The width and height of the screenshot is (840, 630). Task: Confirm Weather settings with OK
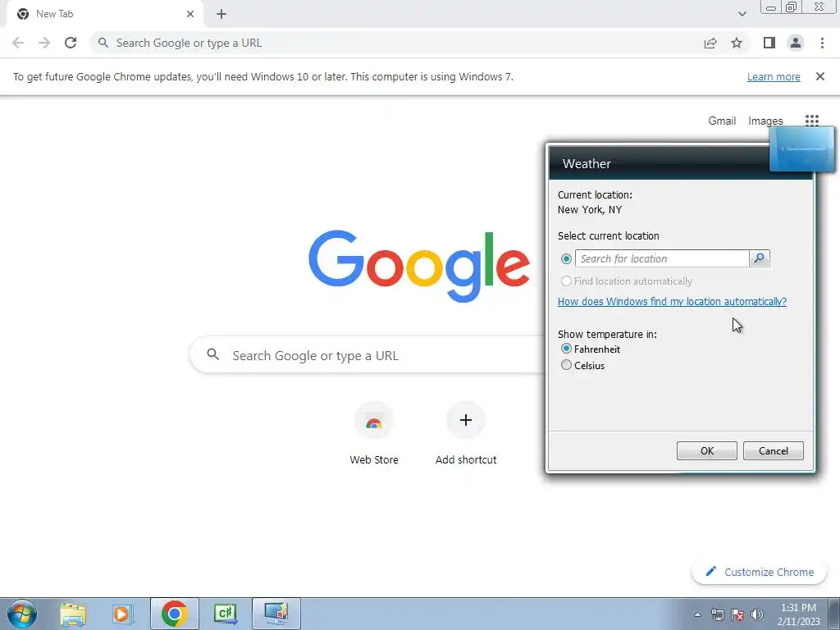pyautogui.click(x=707, y=451)
